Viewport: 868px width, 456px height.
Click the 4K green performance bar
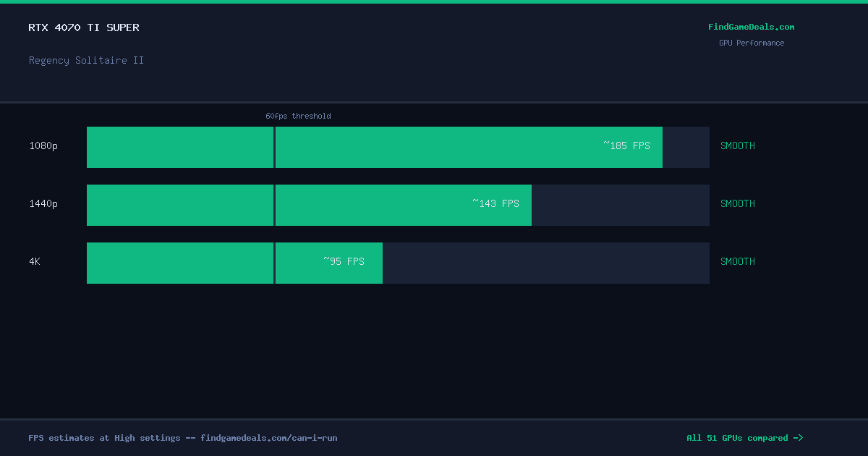234,263
